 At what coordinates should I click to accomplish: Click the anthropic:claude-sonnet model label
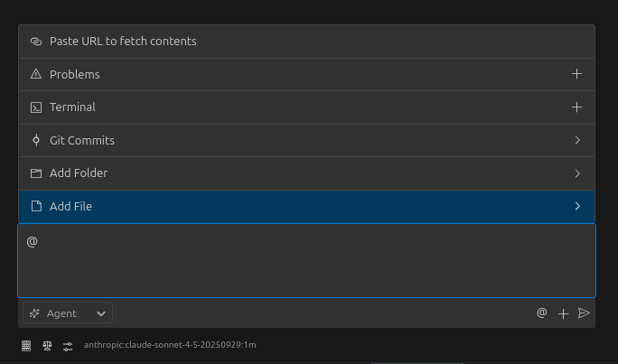pyautogui.click(x=170, y=345)
